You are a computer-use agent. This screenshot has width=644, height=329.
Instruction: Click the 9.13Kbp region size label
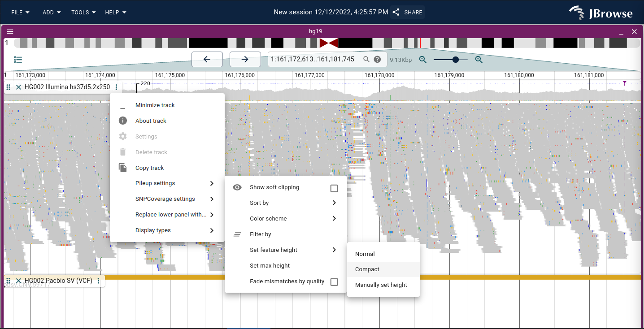click(x=401, y=60)
